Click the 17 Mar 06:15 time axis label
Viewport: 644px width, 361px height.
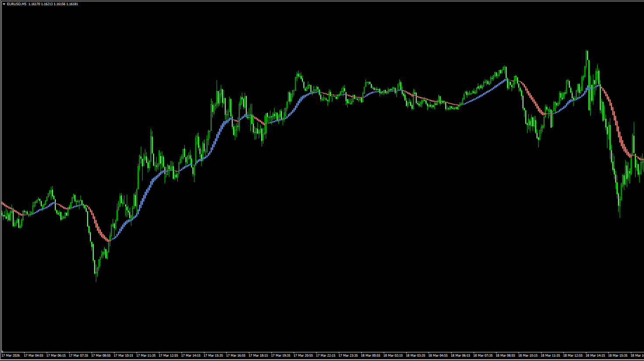click(x=56, y=355)
